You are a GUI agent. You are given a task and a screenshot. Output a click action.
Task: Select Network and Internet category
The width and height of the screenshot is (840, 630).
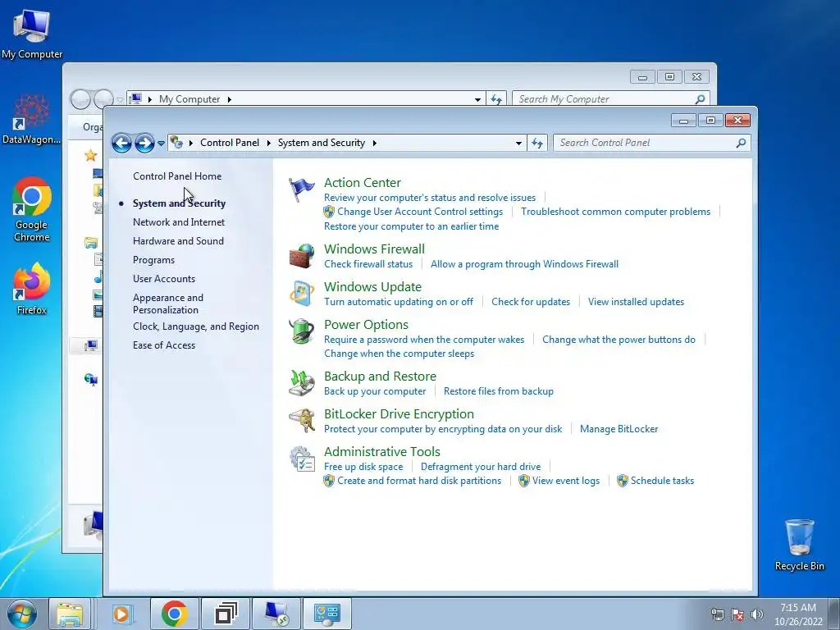point(179,222)
